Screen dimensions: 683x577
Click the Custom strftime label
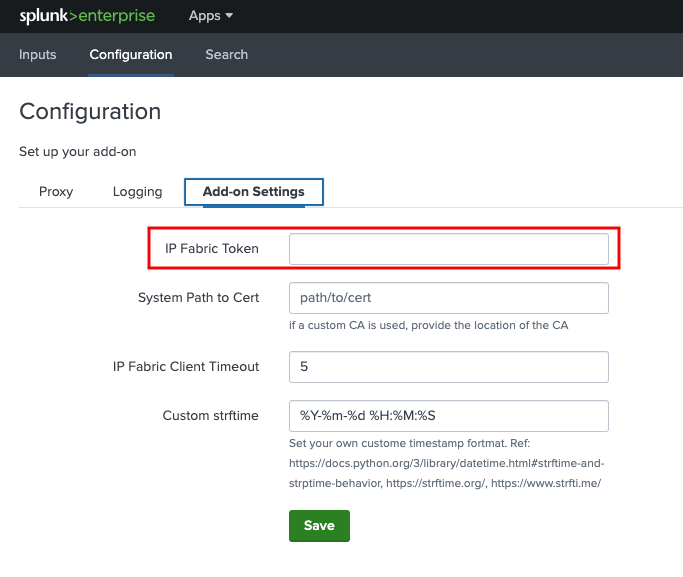click(211, 415)
